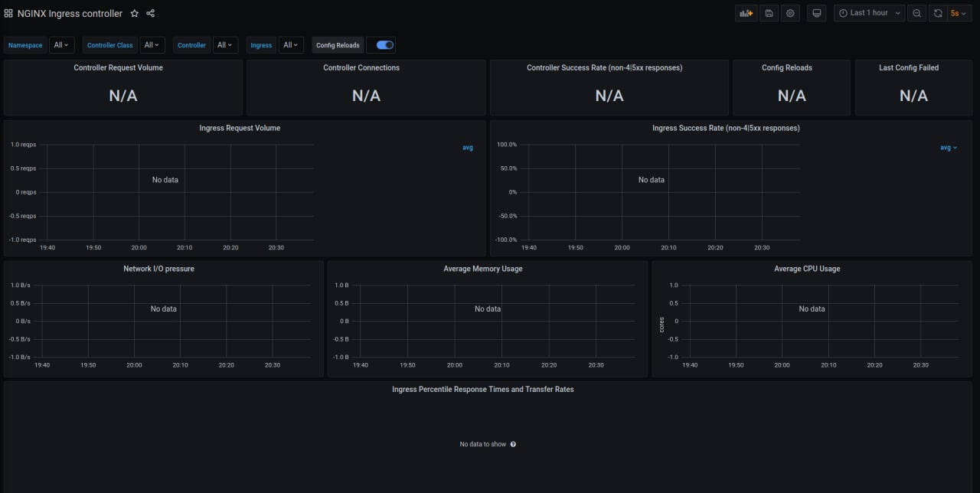Change the 5s refresh interval

point(959,13)
